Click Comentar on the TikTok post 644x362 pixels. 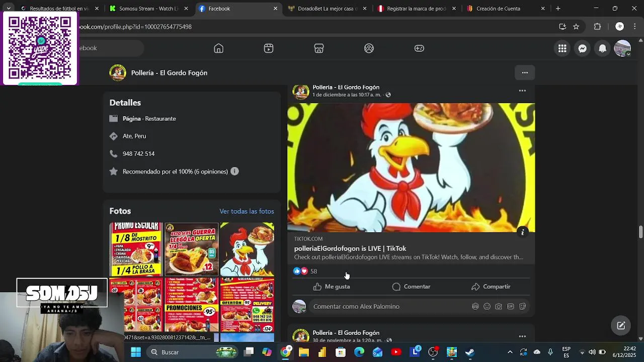pos(411,287)
